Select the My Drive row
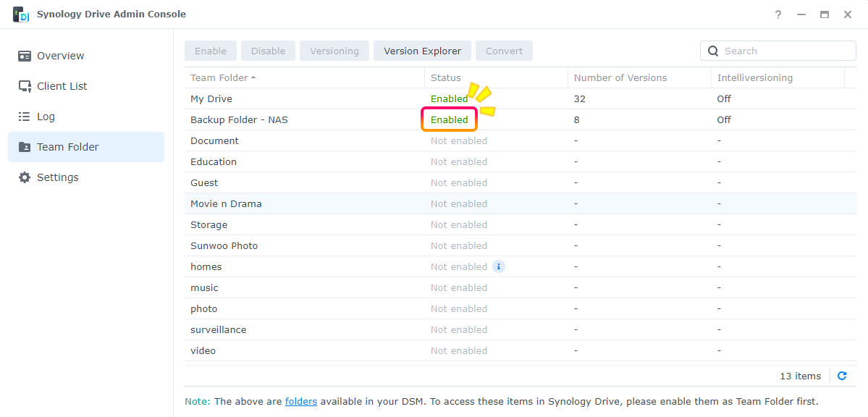Screen dimensions: 868x417 521,99
